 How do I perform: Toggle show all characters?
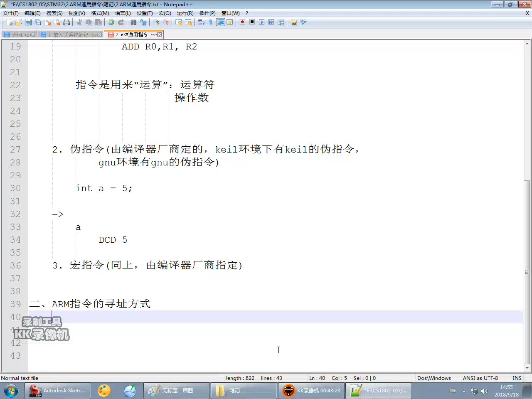211,22
